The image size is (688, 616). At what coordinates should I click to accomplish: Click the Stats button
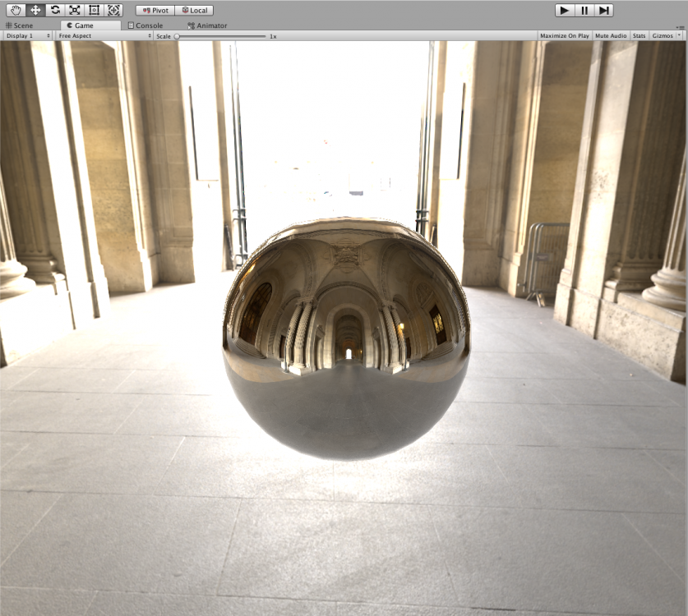coord(639,36)
